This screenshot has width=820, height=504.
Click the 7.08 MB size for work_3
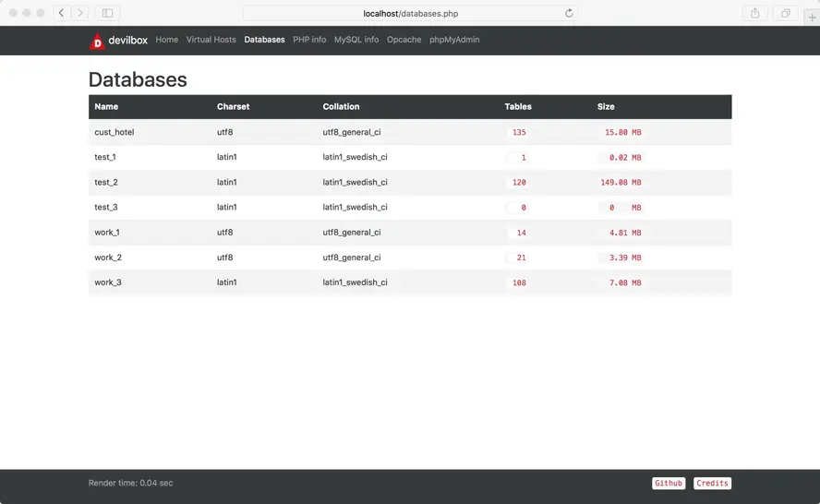(625, 282)
